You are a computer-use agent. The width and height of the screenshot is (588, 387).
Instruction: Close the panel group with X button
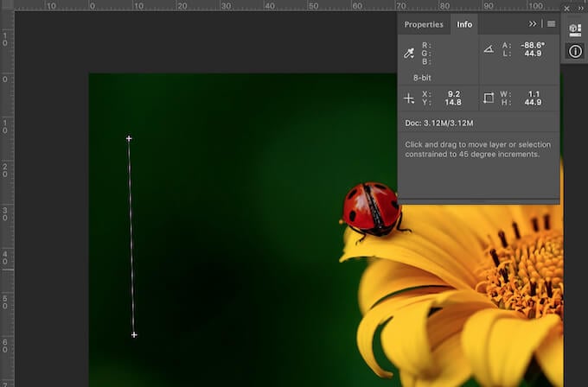567,7
